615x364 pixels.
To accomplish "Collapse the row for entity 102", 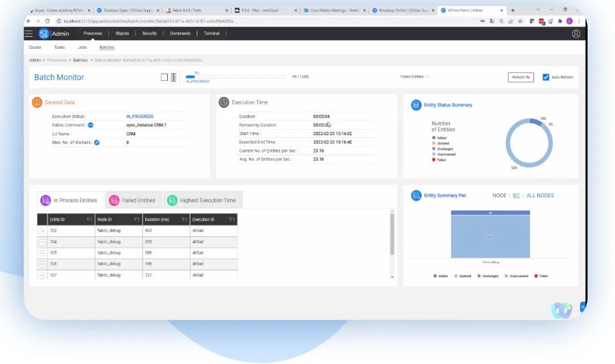I will click(x=42, y=231).
